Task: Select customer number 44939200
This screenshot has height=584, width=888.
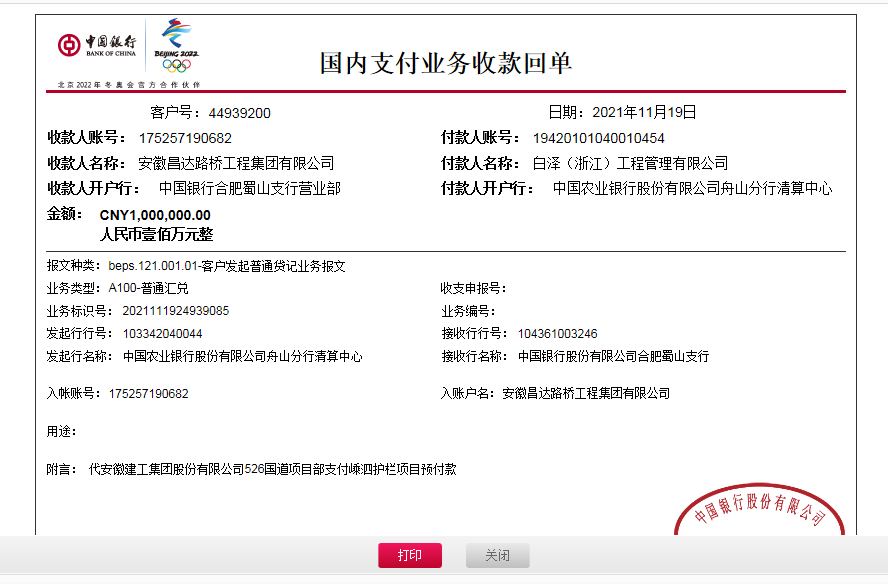Action: (239, 113)
